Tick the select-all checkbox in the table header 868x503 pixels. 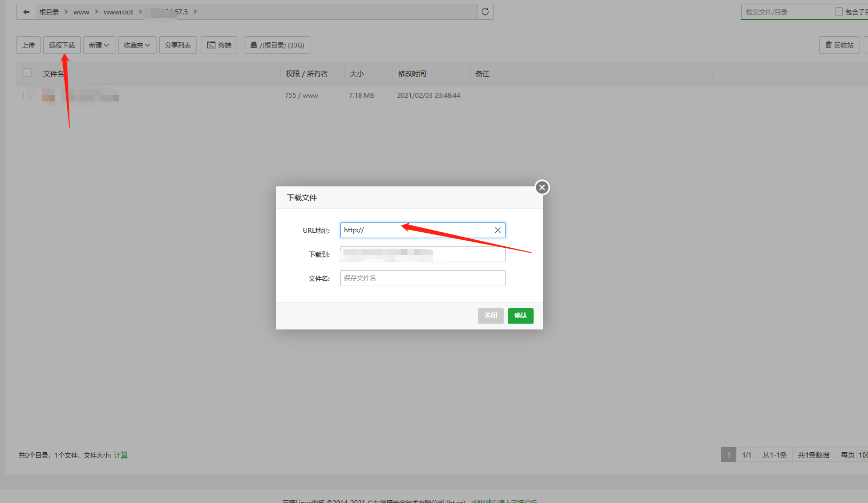tap(27, 73)
